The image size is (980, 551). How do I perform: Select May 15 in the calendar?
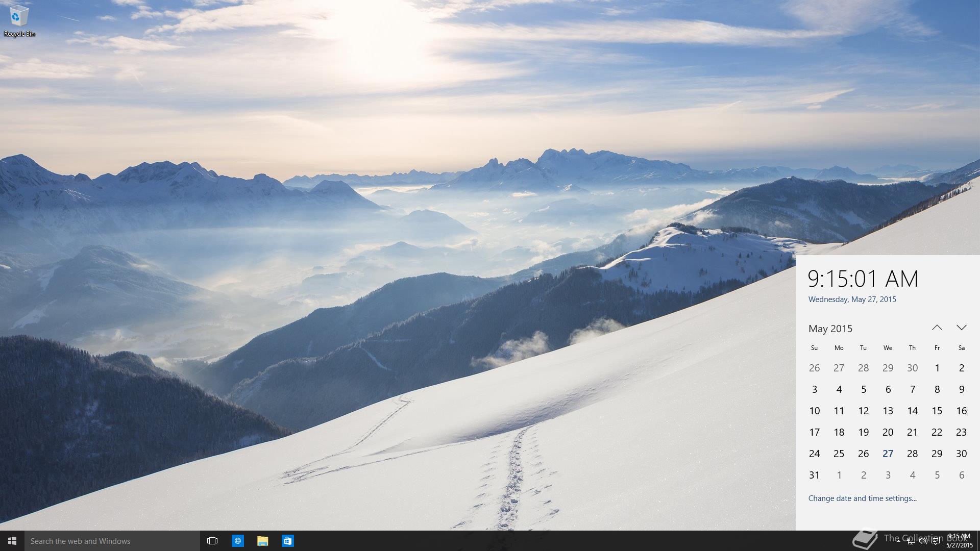click(937, 411)
